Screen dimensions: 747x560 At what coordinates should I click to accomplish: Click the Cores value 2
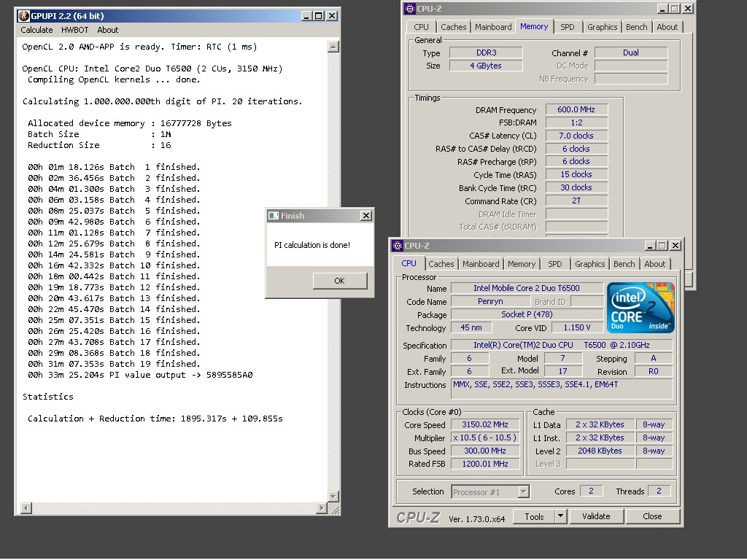click(591, 491)
